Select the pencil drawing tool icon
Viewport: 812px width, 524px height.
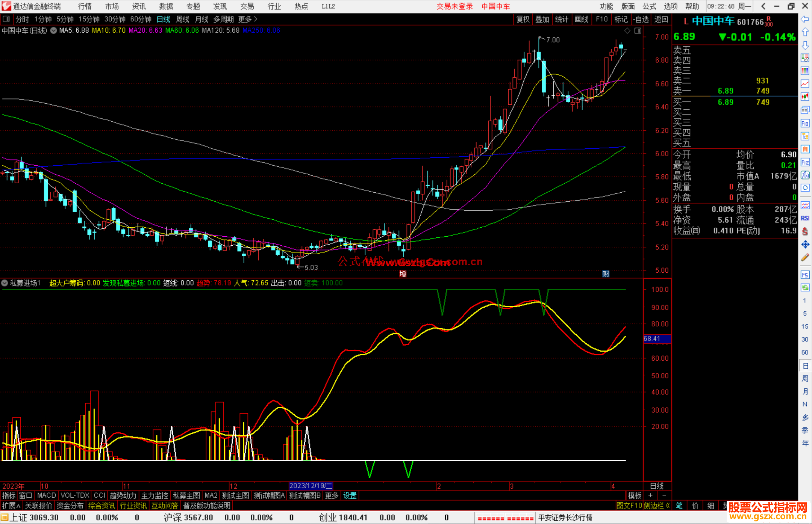(805, 257)
